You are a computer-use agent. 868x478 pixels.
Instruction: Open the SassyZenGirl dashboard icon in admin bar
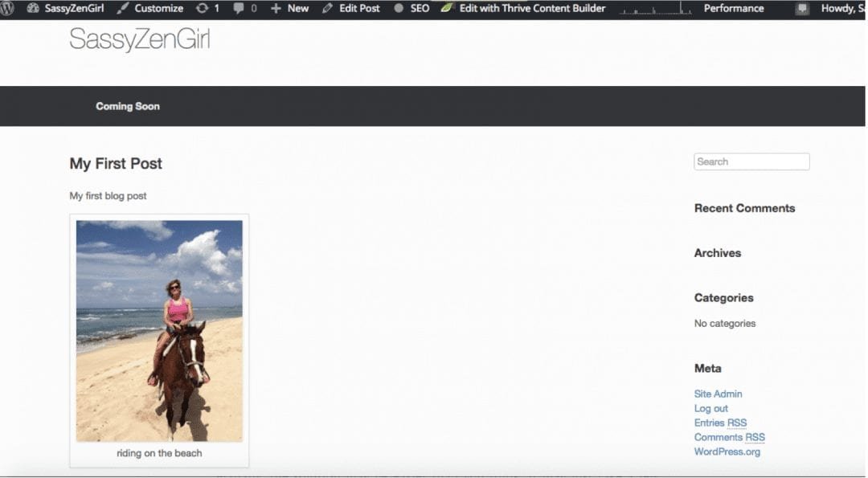[33, 9]
